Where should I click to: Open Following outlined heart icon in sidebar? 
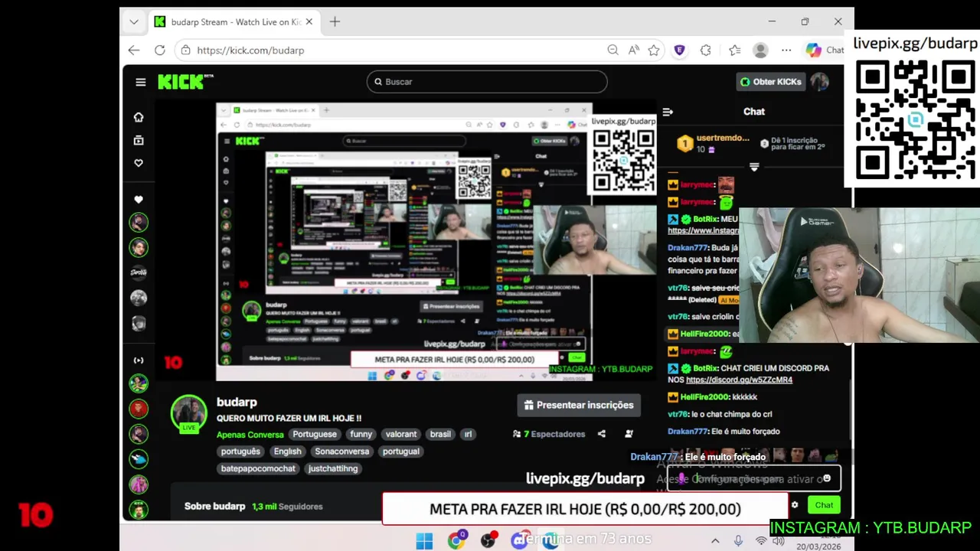(x=139, y=163)
